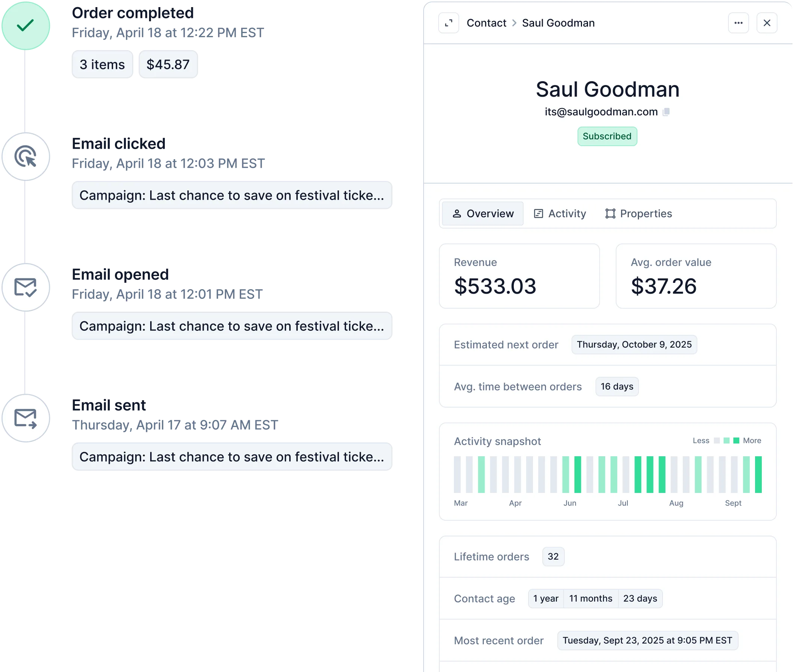Click the darkest green 'More' legend swatch
This screenshot has height=672, width=794.
pos(736,441)
